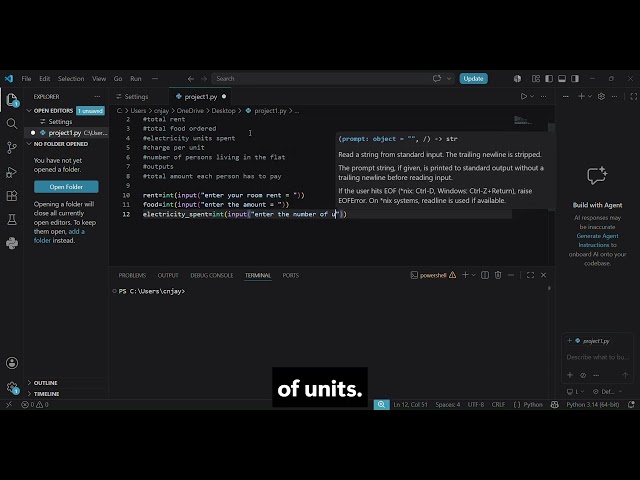Viewport: 640px width, 480px height.
Task: Open the Explorer view in activity bar
Action: (12, 100)
